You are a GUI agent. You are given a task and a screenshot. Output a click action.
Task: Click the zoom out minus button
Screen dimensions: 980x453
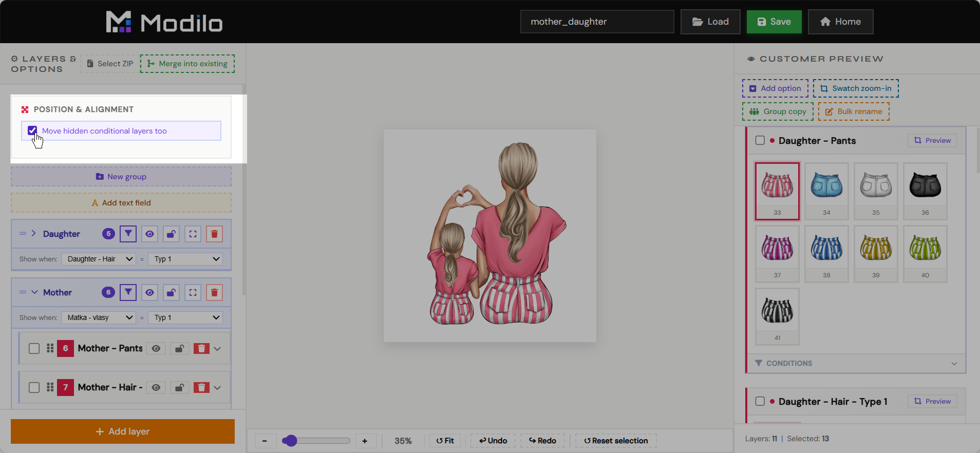265,441
